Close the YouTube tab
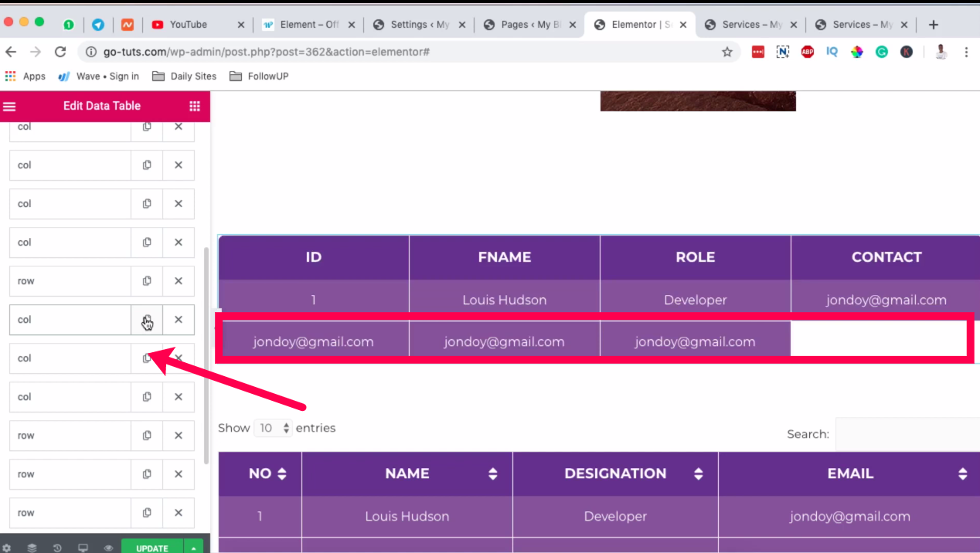980x553 pixels. [241, 25]
